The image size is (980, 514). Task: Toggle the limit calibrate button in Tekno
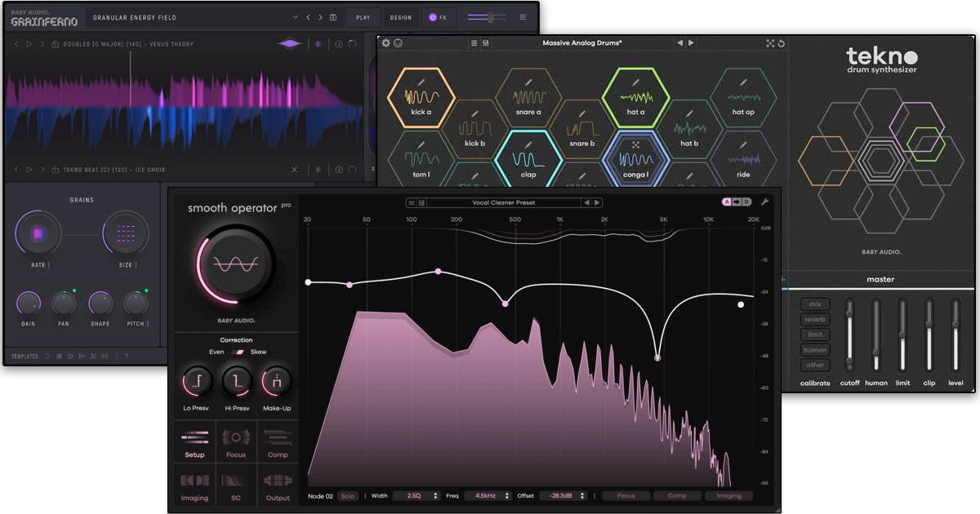(x=815, y=335)
